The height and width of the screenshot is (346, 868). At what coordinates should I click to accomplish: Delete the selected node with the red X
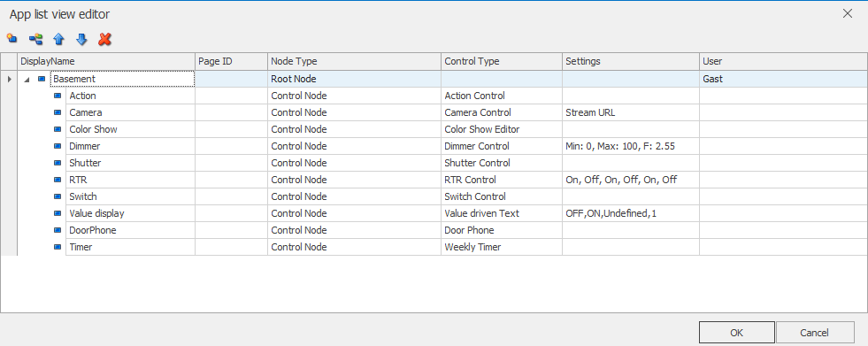click(x=104, y=39)
